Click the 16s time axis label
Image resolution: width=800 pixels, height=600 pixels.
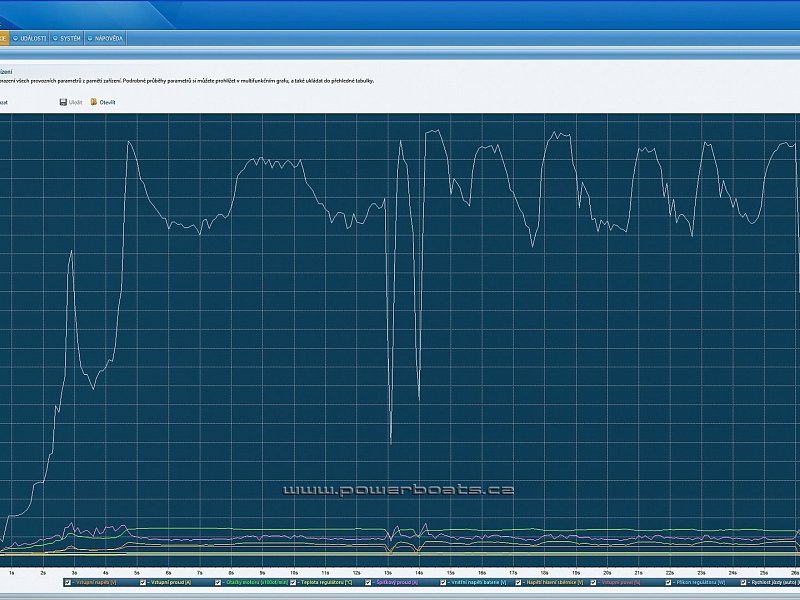(482, 573)
